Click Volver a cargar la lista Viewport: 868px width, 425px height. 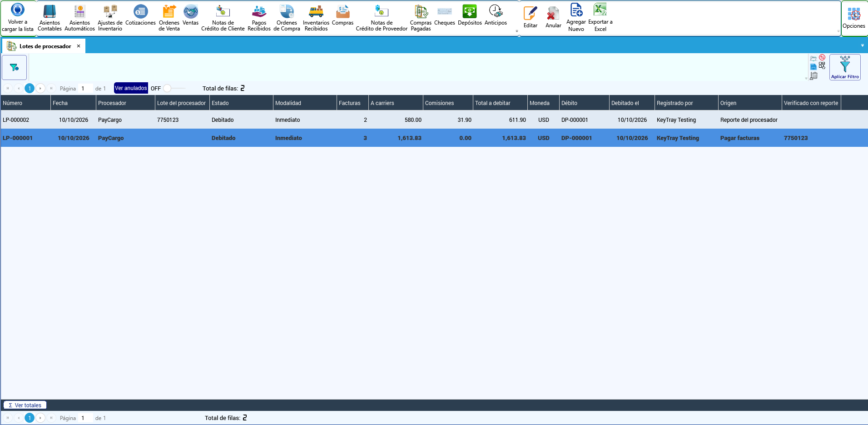tap(18, 18)
